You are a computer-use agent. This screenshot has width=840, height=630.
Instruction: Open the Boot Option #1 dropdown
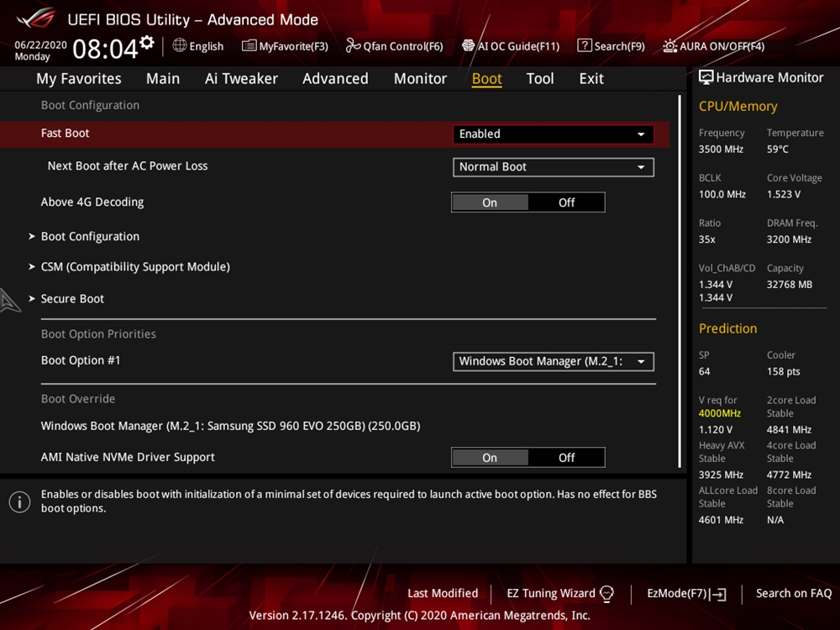point(553,361)
